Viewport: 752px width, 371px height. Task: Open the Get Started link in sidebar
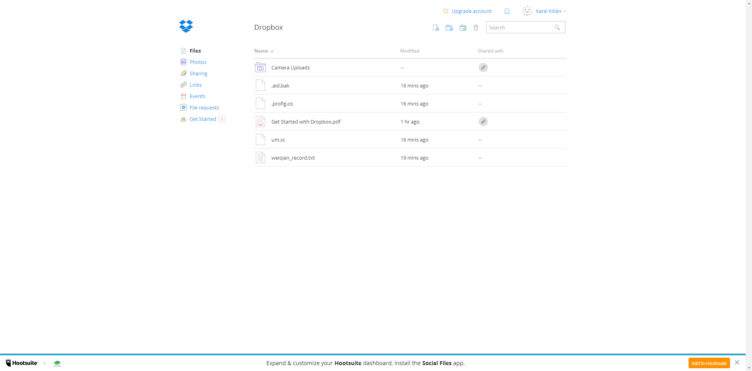coord(203,119)
